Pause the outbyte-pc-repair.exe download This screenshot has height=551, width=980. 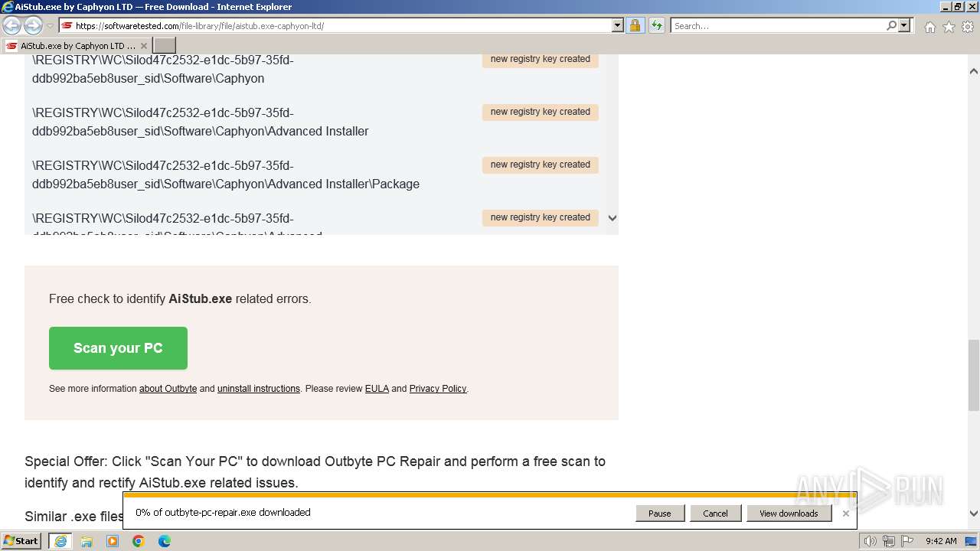coord(659,514)
